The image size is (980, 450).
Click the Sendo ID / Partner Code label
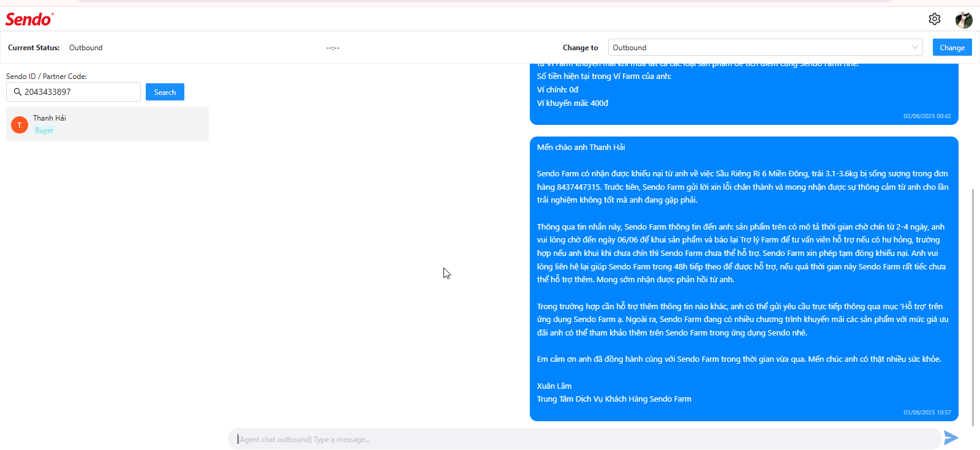tap(47, 77)
